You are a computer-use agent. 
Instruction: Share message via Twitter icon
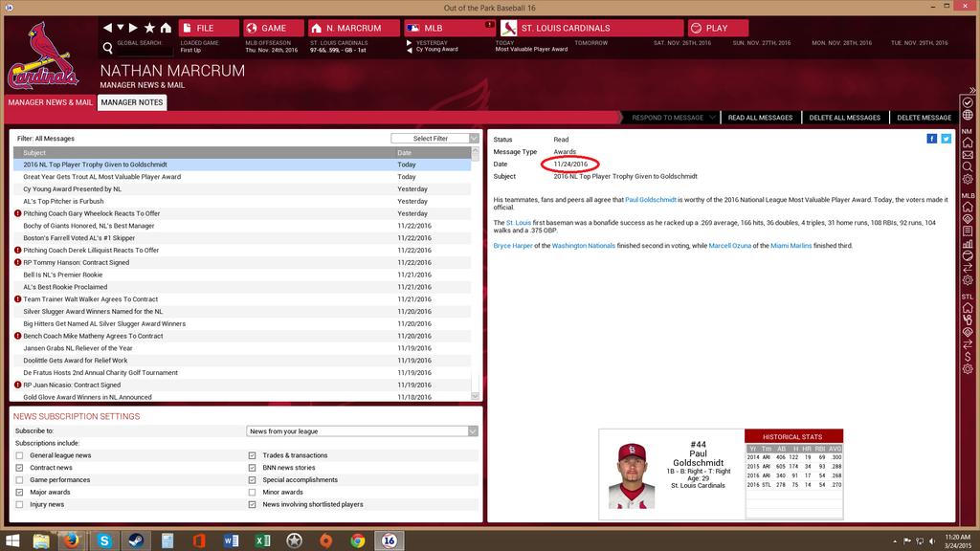pyautogui.click(x=946, y=139)
